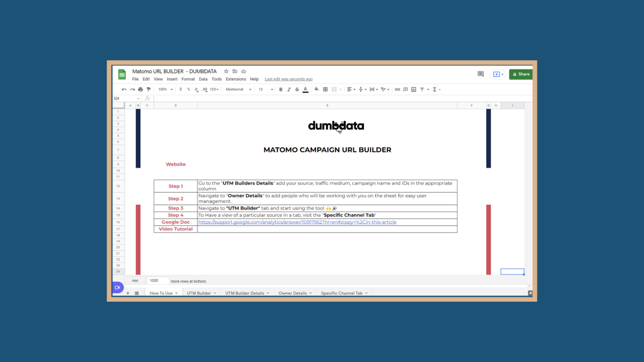Open the Functions sigma icon
The width and height of the screenshot is (644, 362).
point(435,89)
